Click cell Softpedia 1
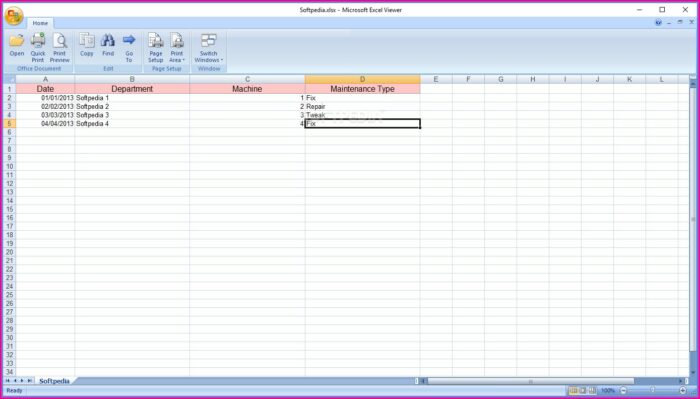This screenshot has height=399, width=700. 132,98
